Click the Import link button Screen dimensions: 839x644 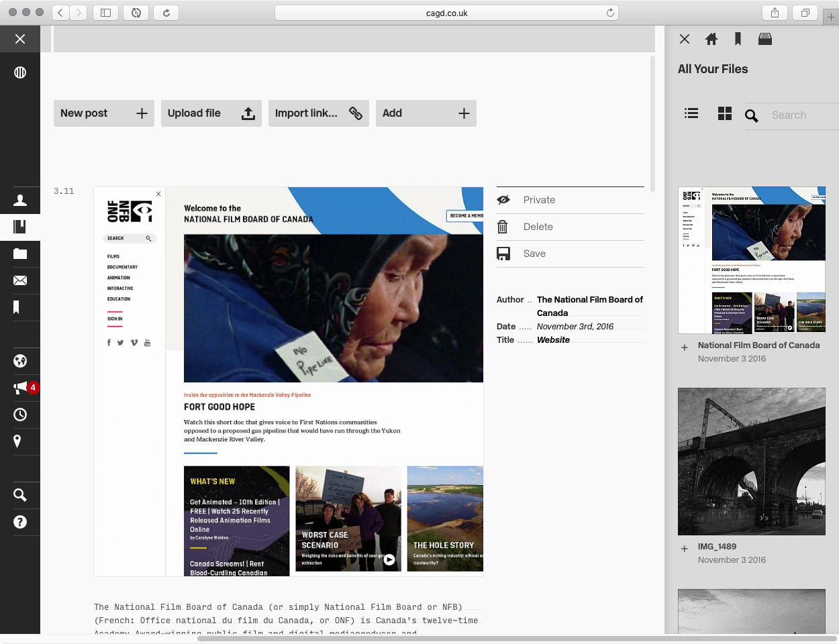(x=319, y=113)
